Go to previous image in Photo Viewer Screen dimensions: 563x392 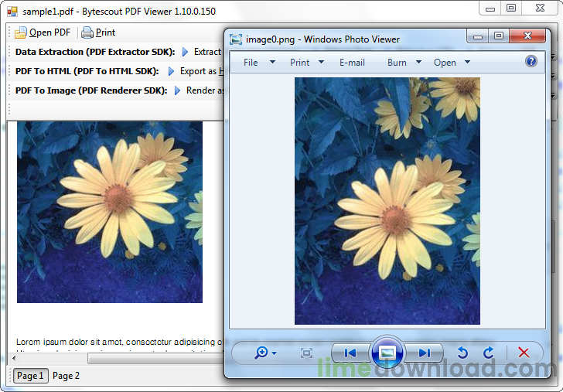click(x=350, y=353)
